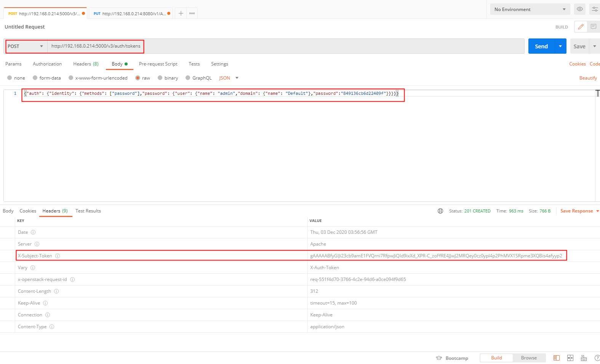Screen dimensions: 600x364
Task: Click the info icon next to X-Subject-Token
Action: tap(58, 256)
